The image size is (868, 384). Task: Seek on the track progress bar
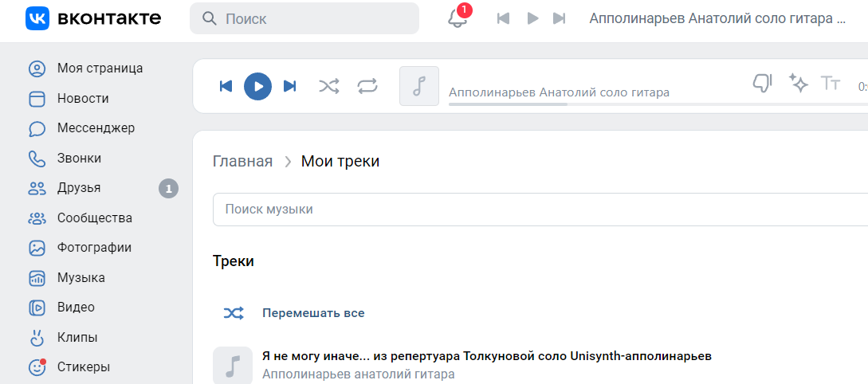[x=658, y=104]
